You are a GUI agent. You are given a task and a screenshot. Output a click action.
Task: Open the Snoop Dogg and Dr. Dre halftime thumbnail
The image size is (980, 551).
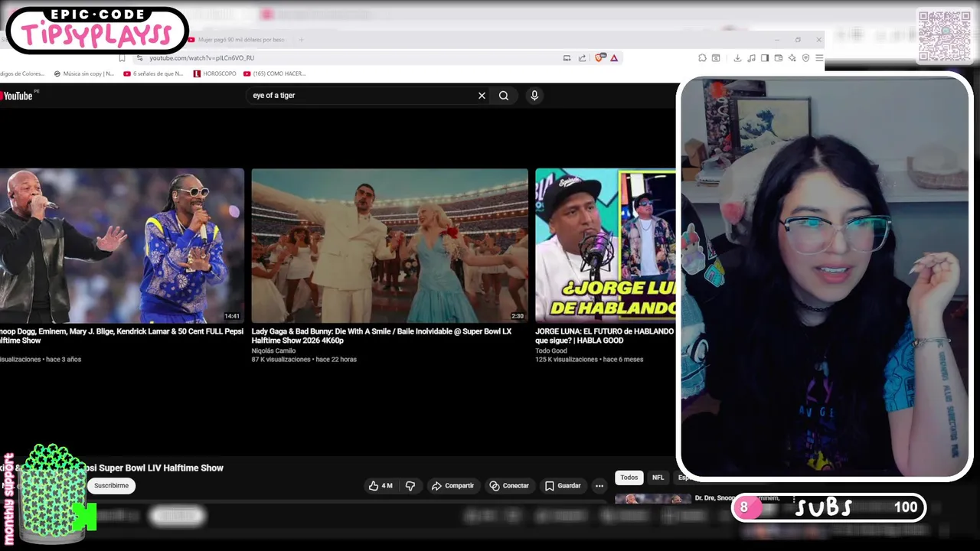pos(122,246)
